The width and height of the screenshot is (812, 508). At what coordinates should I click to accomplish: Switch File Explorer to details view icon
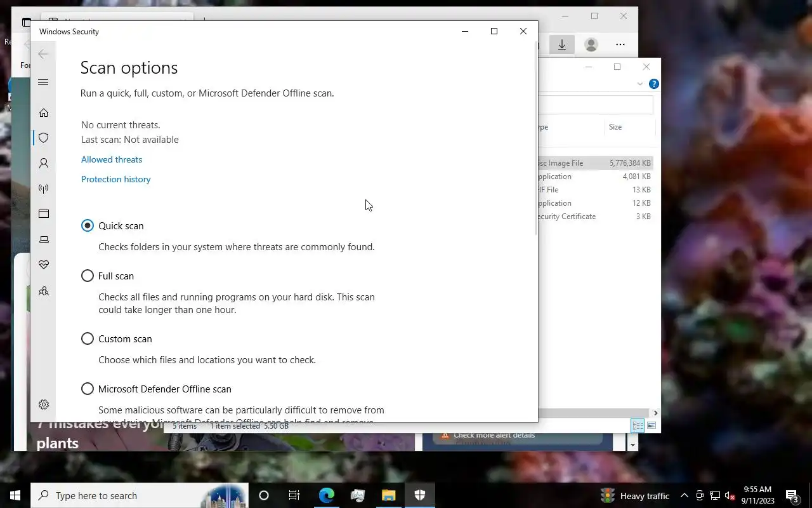(x=638, y=425)
